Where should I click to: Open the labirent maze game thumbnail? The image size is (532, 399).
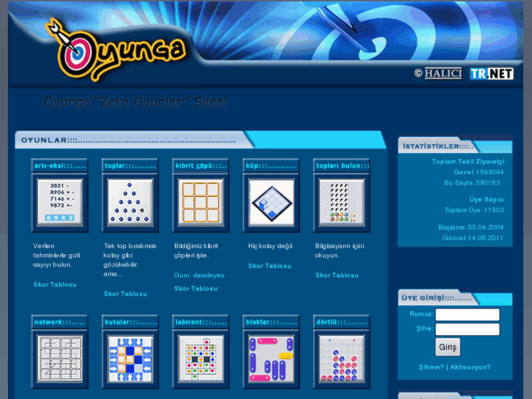tap(201, 359)
